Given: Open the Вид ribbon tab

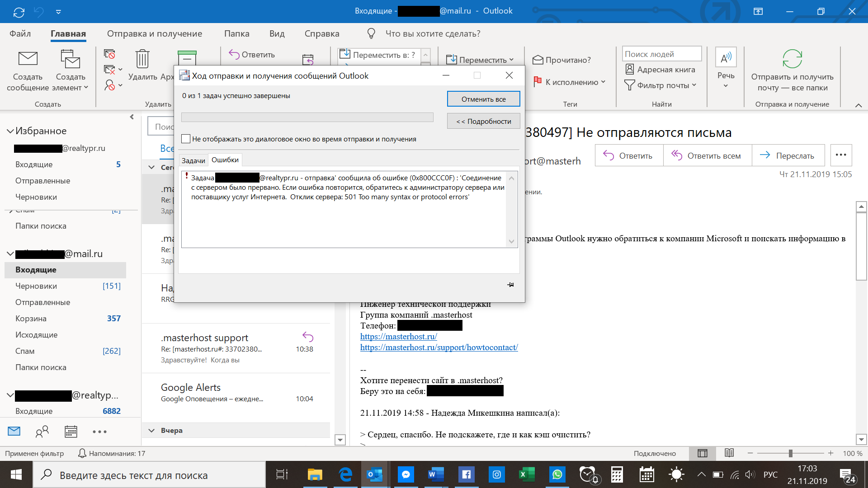Looking at the screenshot, I should point(277,33).
